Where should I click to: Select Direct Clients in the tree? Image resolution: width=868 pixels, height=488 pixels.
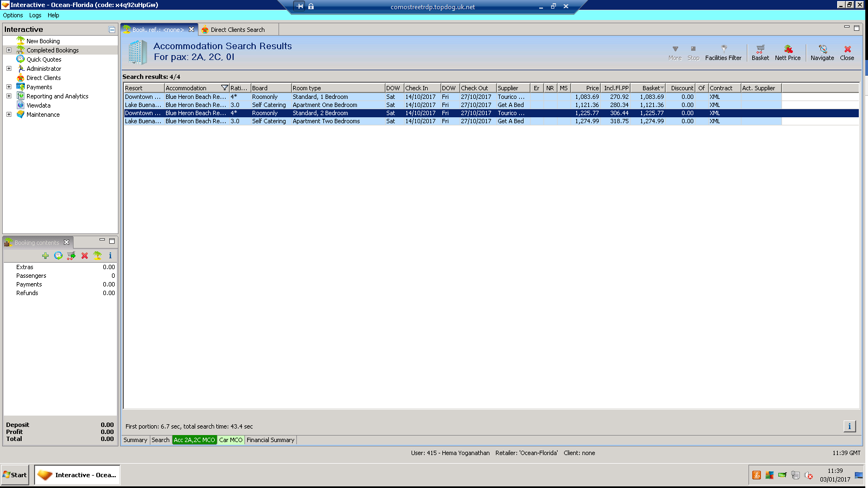[43, 78]
